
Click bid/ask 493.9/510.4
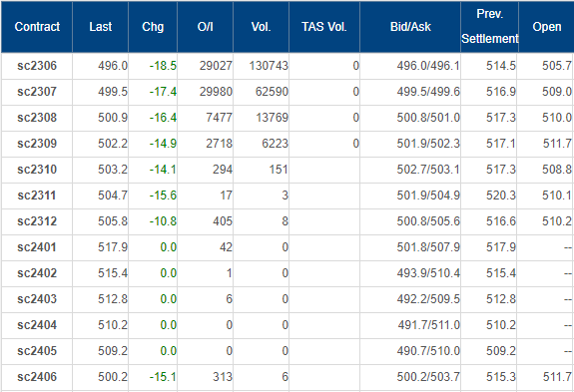click(428, 273)
